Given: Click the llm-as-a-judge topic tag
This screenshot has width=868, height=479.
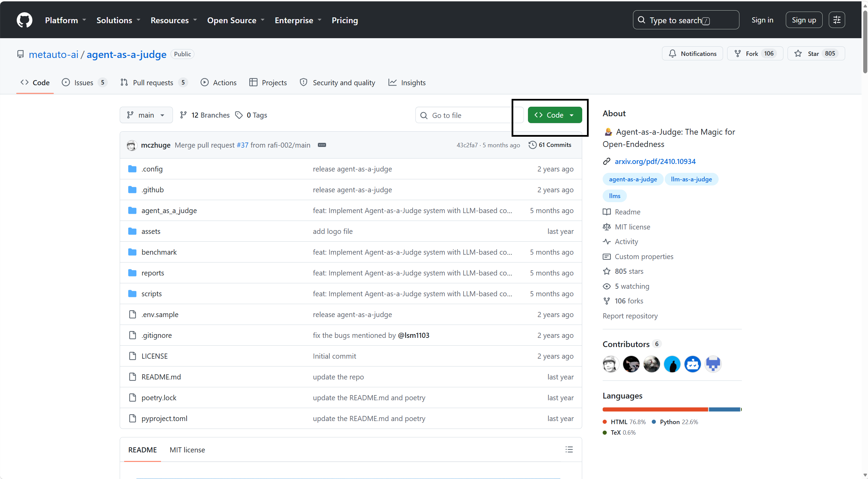Looking at the screenshot, I should 691,179.
